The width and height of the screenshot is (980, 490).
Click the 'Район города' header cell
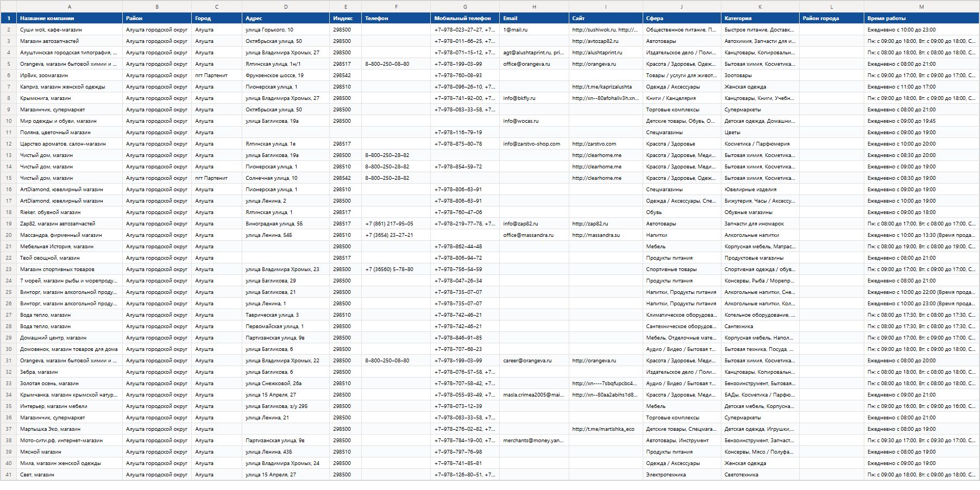[x=832, y=18]
